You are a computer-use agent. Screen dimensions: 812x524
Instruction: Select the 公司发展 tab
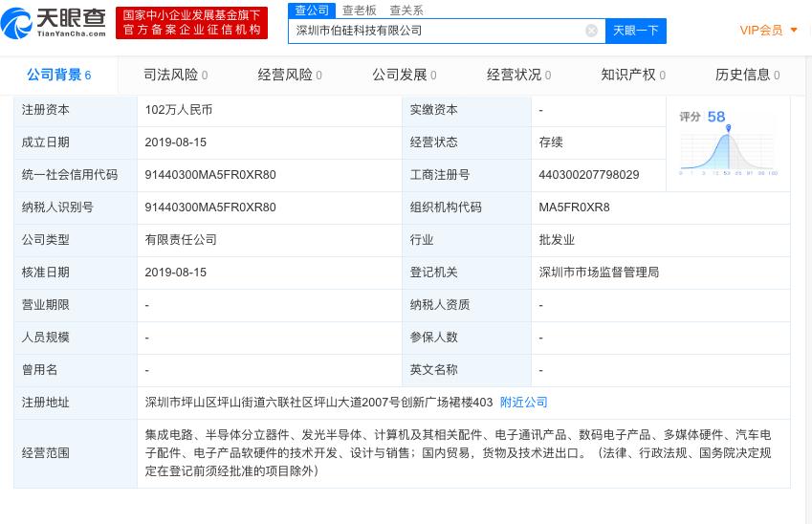[405, 75]
